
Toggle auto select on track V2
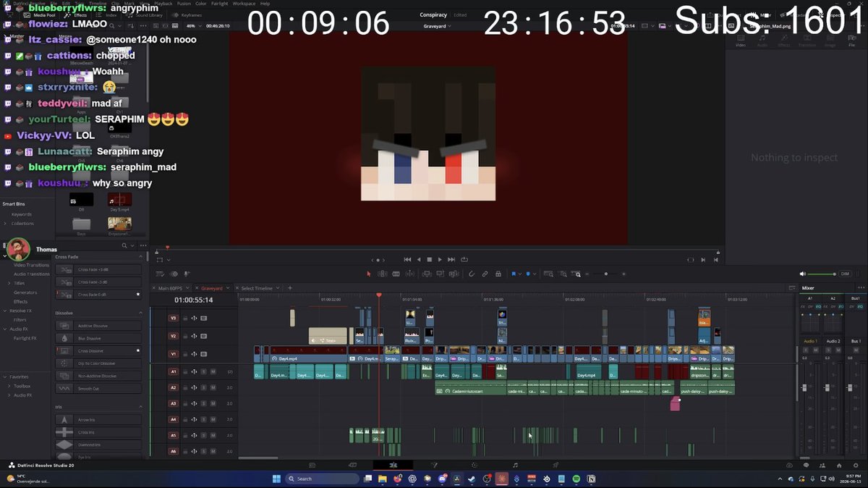pyautogui.click(x=194, y=336)
